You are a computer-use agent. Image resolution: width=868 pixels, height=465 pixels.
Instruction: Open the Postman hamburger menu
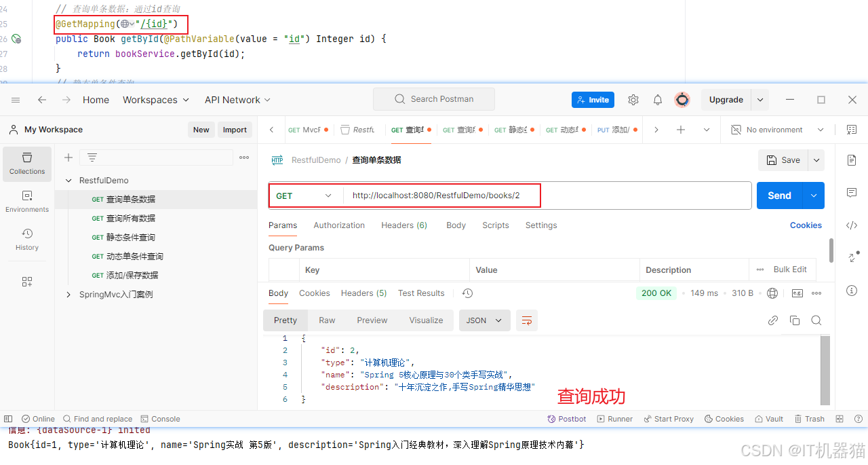click(x=16, y=100)
